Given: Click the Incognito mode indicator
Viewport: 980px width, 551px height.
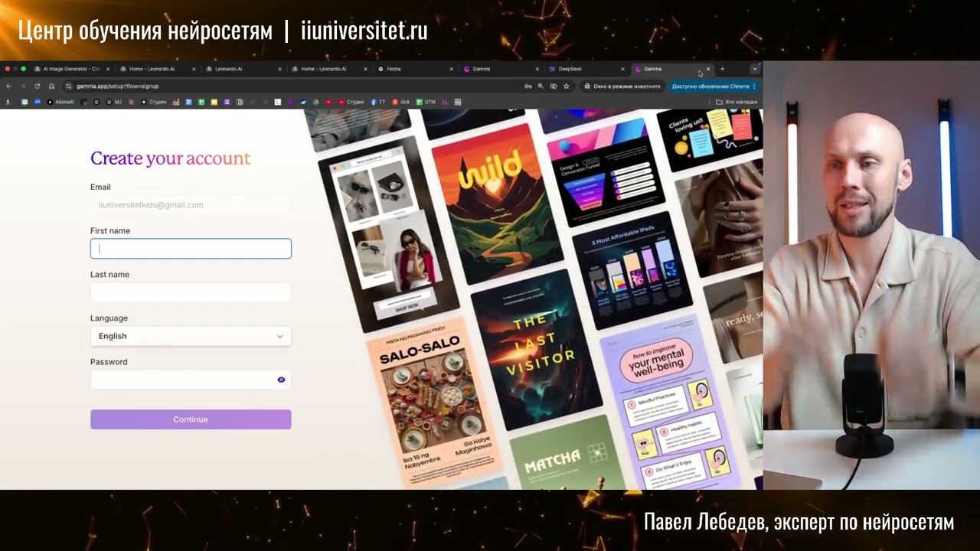Looking at the screenshot, I should coord(622,86).
